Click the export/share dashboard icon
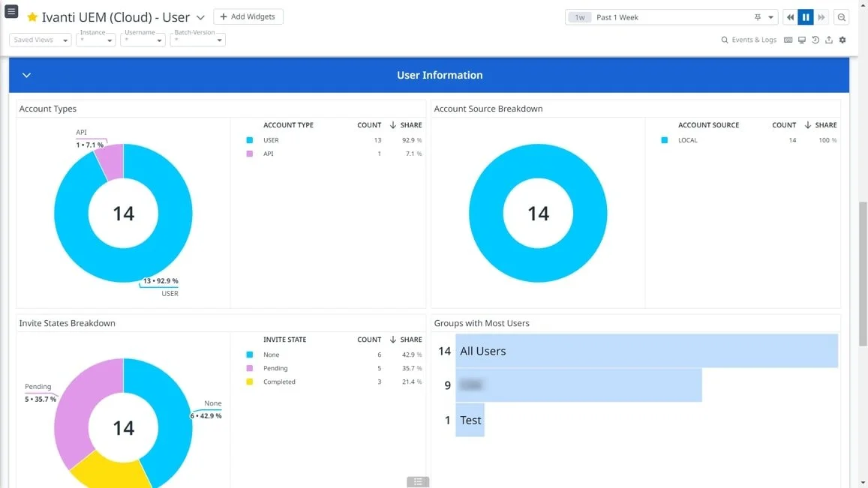Image resolution: width=868 pixels, height=488 pixels. pyautogui.click(x=828, y=40)
